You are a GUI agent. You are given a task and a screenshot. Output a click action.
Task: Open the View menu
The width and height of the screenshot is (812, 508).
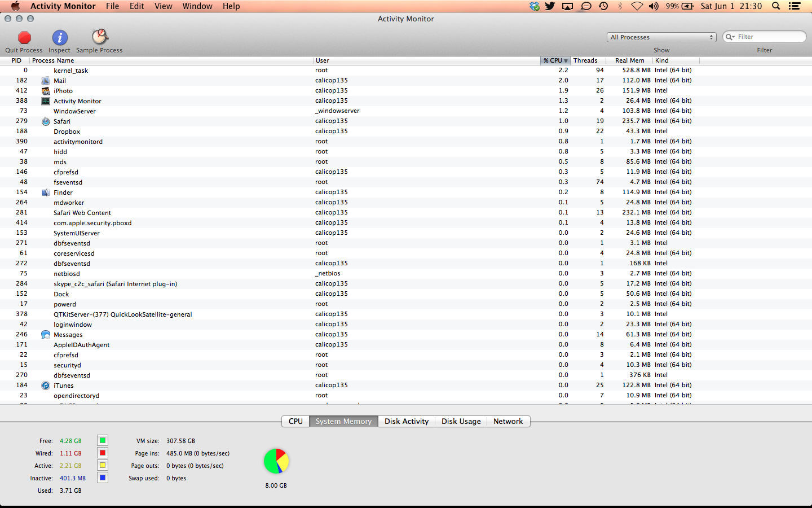(164, 6)
